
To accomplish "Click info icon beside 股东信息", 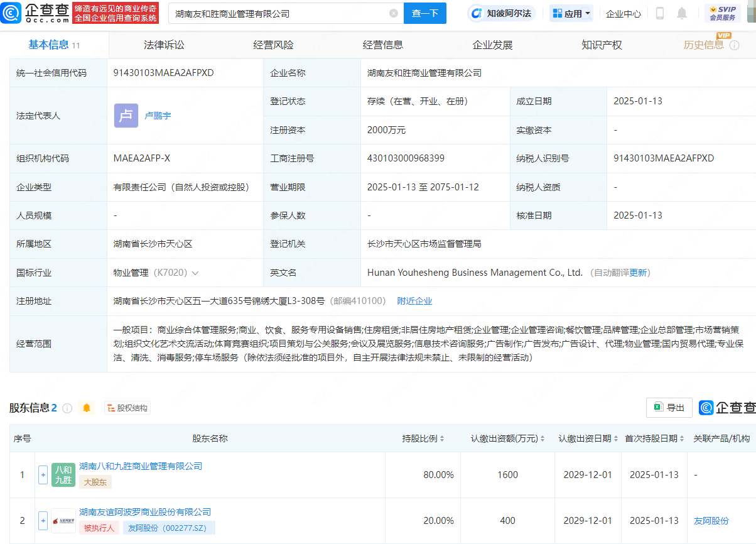I will pyautogui.click(x=67, y=408).
